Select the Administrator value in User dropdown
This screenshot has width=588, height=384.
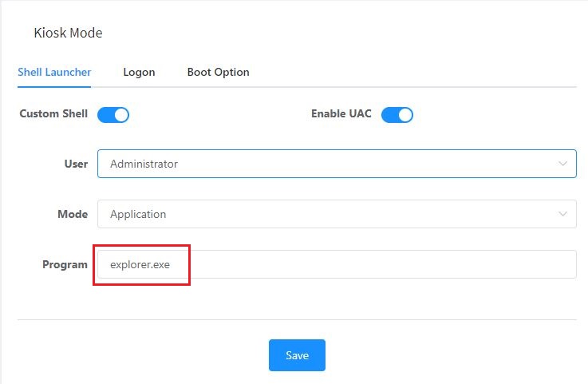pyautogui.click(x=144, y=164)
